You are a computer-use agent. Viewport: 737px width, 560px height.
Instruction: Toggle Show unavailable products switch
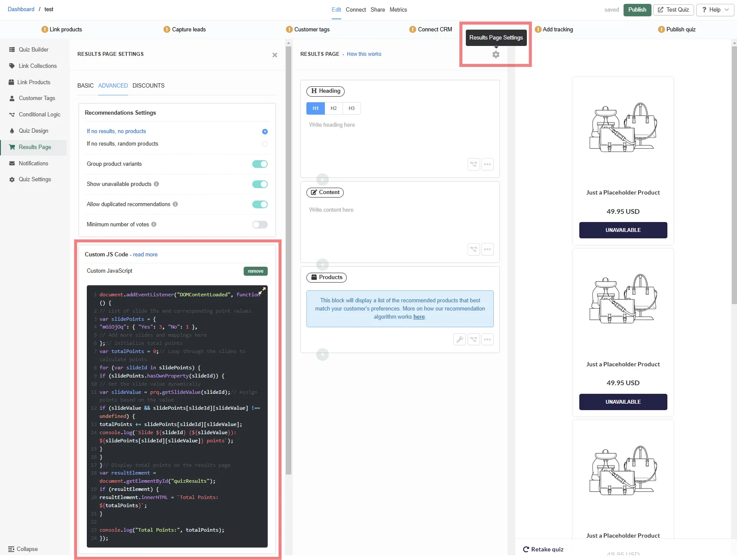click(x=260, y=184)
